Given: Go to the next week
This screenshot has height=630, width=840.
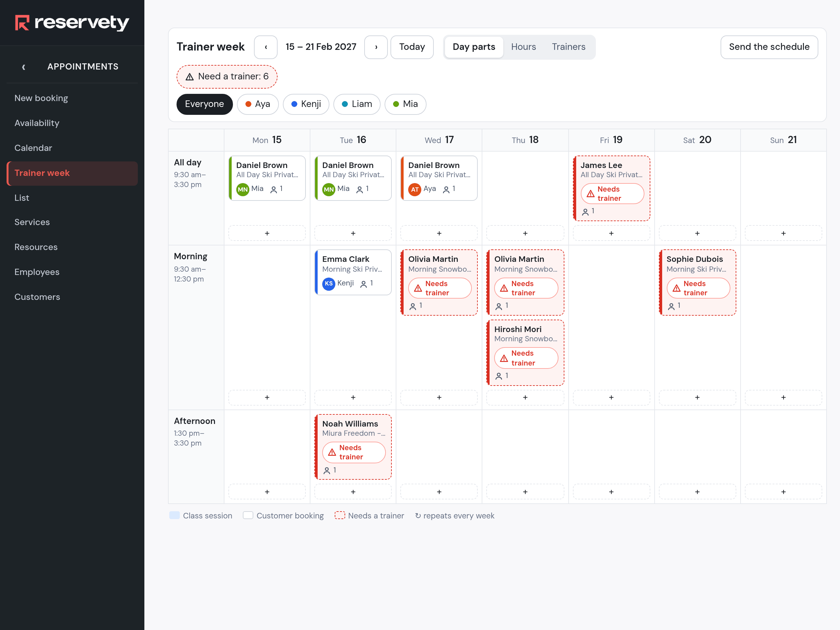Looking at the screenshot, I should tap(376, 47).
